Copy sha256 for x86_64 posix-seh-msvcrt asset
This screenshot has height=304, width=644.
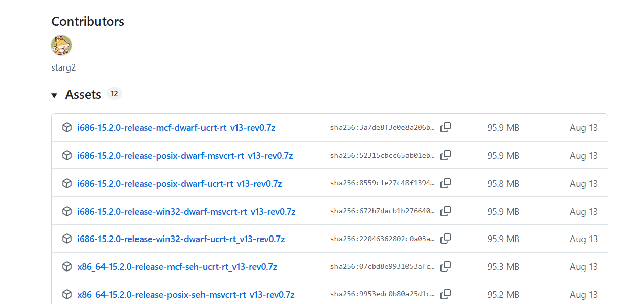(x=446, y=294)
